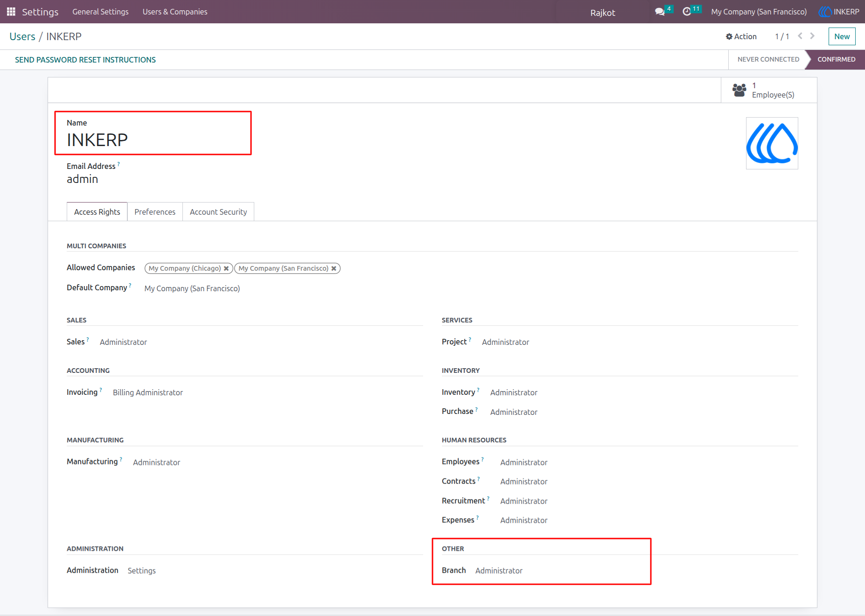865x616 pixels.
Task: Click the New button
Action: (842, 36)
